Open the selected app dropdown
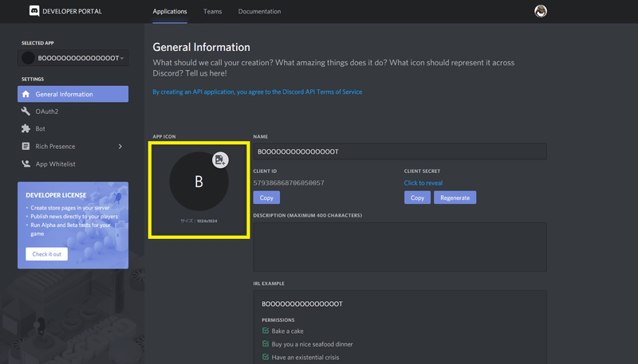 click(73, 57)
